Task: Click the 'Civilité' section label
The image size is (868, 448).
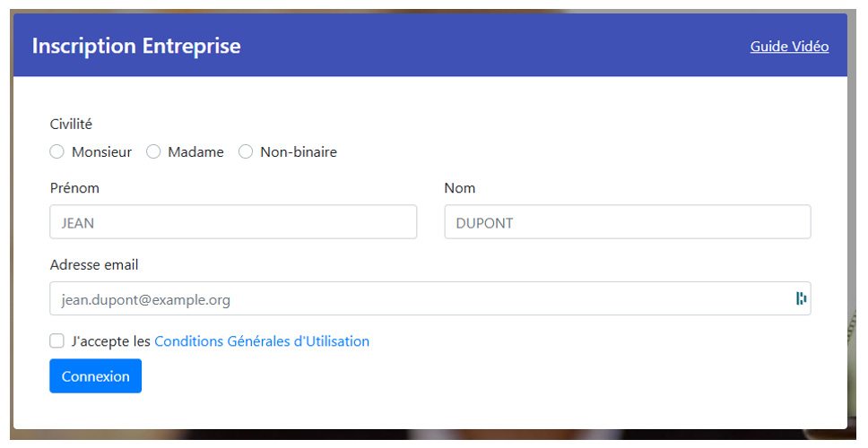Action: [x=71, y=125]
